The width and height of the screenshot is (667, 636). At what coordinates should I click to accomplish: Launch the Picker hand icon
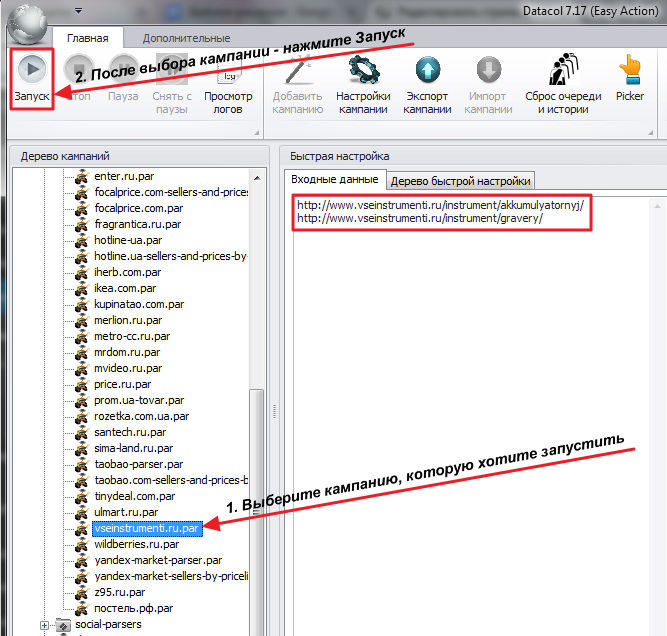pos(630,70)
